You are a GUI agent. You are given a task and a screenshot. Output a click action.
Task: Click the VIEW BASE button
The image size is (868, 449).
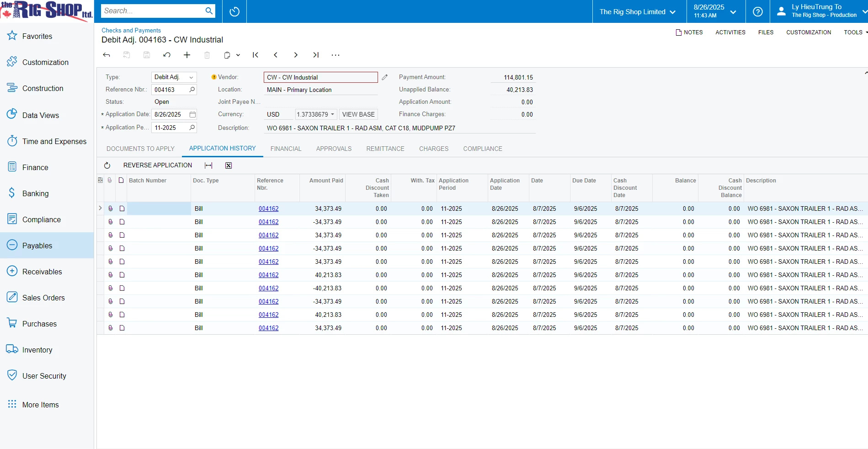tap(358, 114)
